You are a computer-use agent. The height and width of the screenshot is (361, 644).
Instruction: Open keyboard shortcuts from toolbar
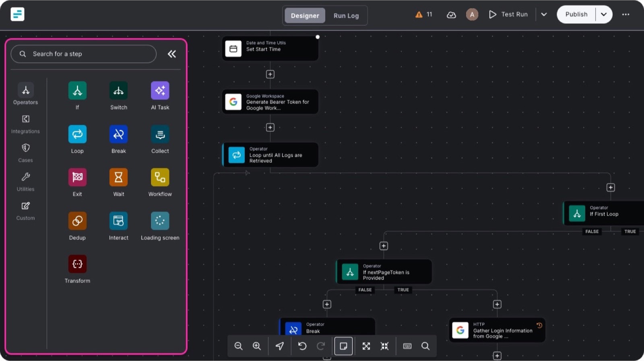(407, 346)
